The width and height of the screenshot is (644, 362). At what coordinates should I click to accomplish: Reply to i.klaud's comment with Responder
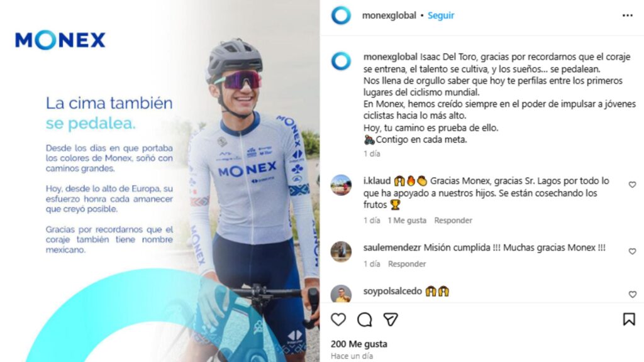453,221
